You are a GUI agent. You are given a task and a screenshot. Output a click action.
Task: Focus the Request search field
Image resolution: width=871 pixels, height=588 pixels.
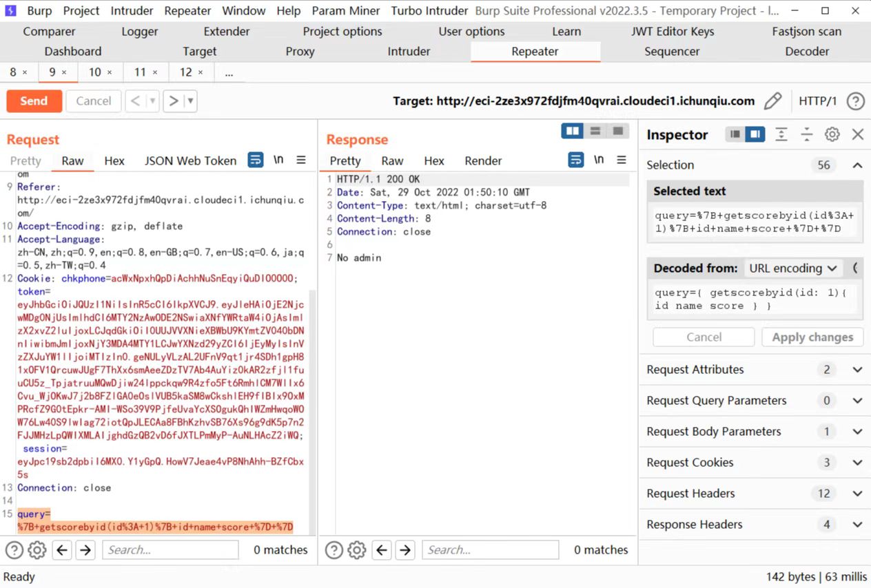(170, 549)
